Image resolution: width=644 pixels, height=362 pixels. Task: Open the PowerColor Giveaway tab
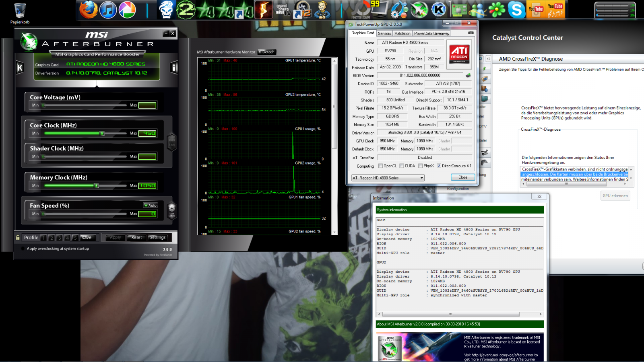[431, 33]
